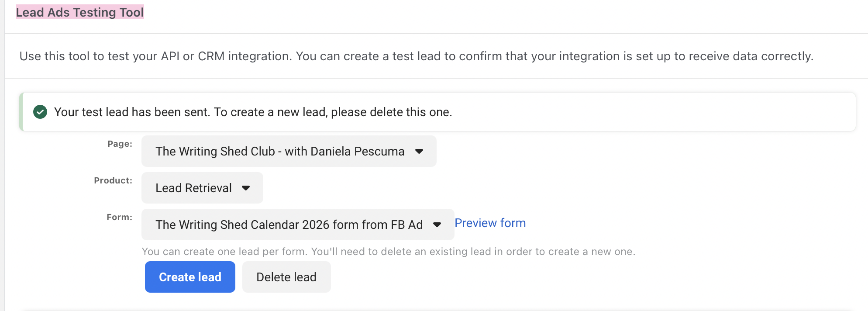The image size is (868, 311).
Task: Click the Lead Ads Testing Tool heading
Action: [x=80, y=12]
